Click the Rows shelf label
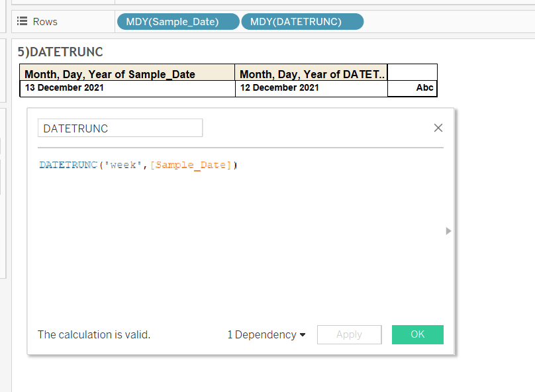The width and height of the screenshot is (535, 392). 45,21
